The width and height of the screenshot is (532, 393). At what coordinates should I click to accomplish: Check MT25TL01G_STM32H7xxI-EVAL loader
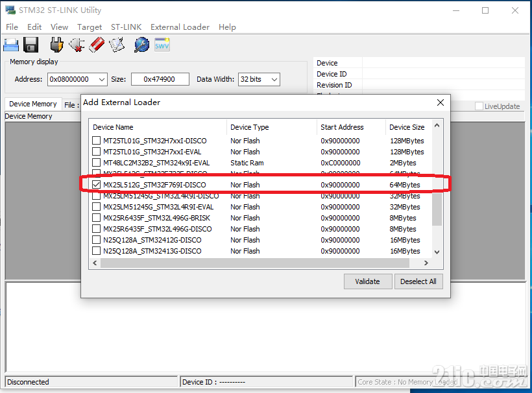[97, 152]
